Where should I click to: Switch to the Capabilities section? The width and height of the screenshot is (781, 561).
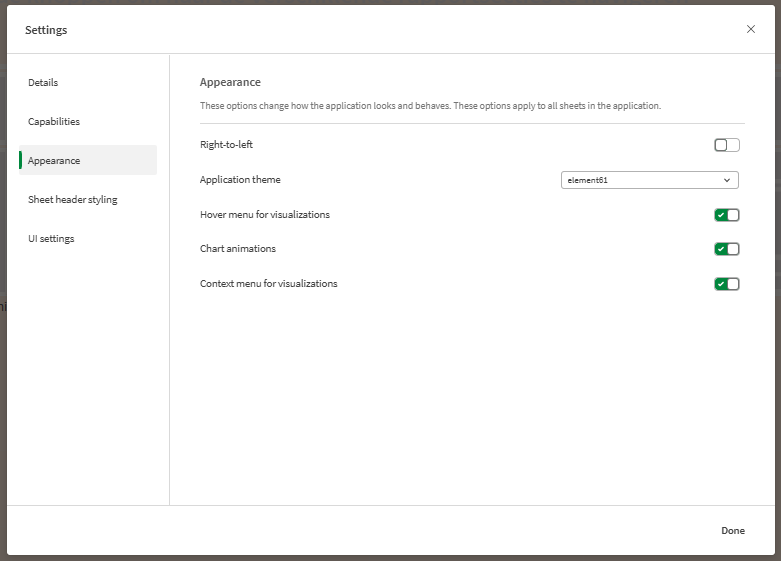click(54, 122)
